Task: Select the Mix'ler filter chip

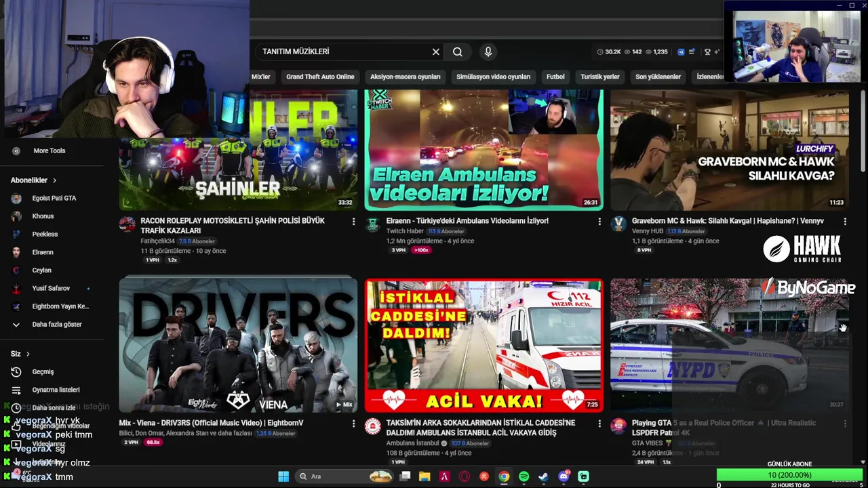Action: coord(261,77)
